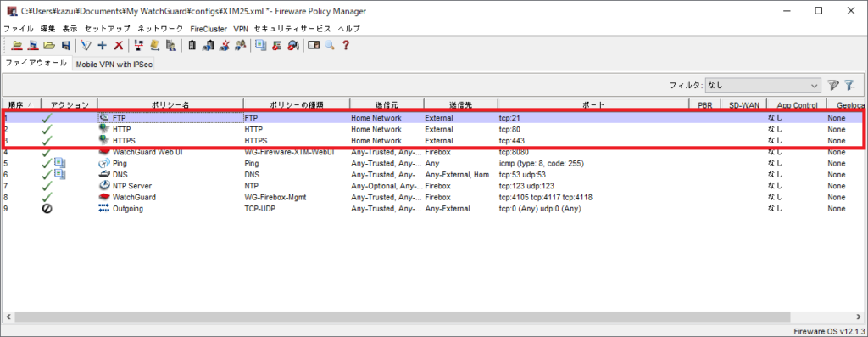The height and width of the screenshot is (337, 868).
Task: Click the blocked window toolbar icon
Action: coord(277,46)
